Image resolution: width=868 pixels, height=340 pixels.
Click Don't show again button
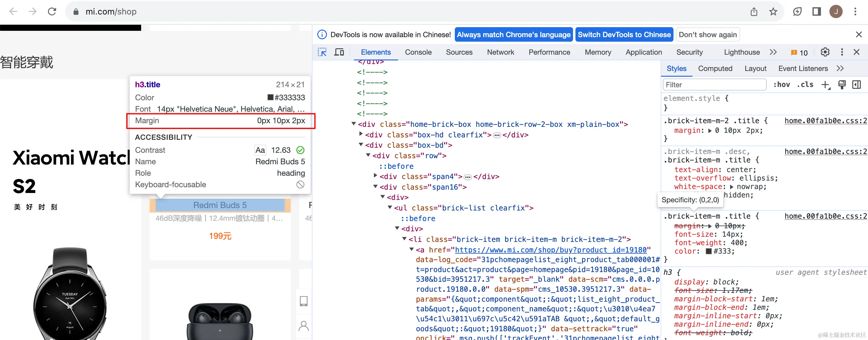coord(708,35)
